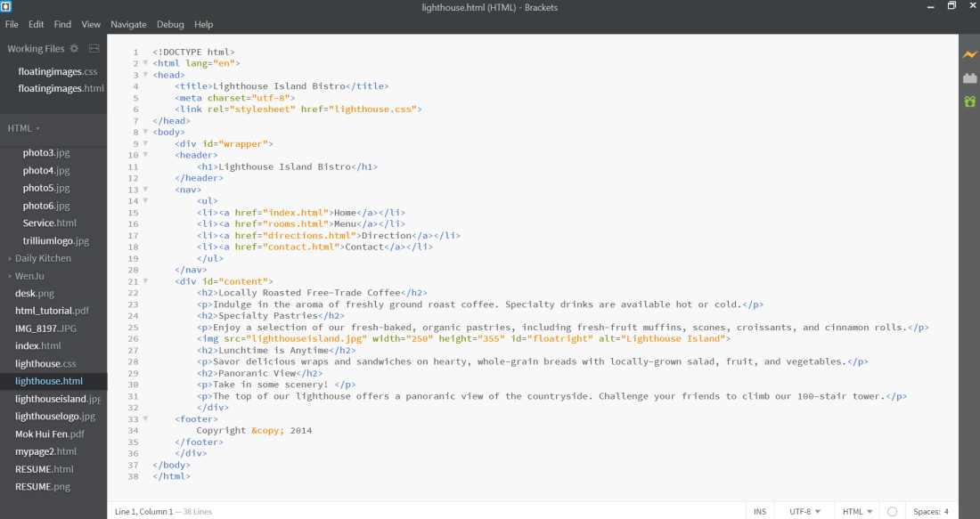Launch Live Preview with the lightning bolt icon
The image size is (980, 519).
click(970, 54)
